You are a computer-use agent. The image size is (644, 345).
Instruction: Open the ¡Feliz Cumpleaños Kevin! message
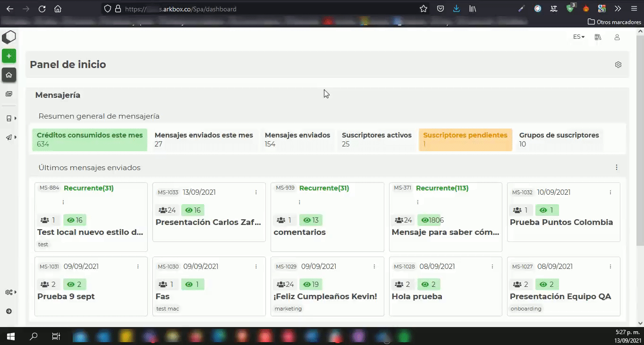click(x=325, y=296)
